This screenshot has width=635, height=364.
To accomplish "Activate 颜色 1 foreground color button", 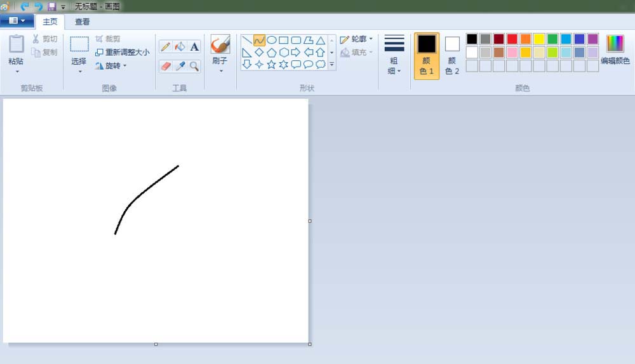I will pyautogui.click(x=427, y=56).
